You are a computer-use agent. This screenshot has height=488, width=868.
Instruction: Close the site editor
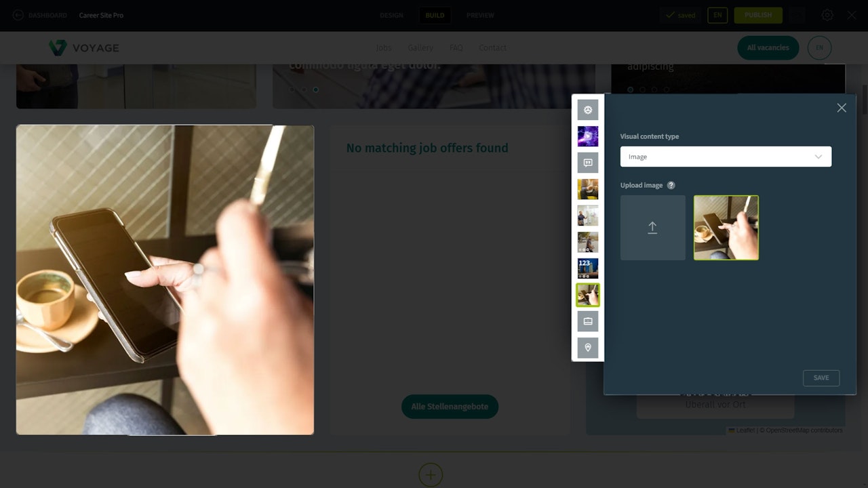852,15
